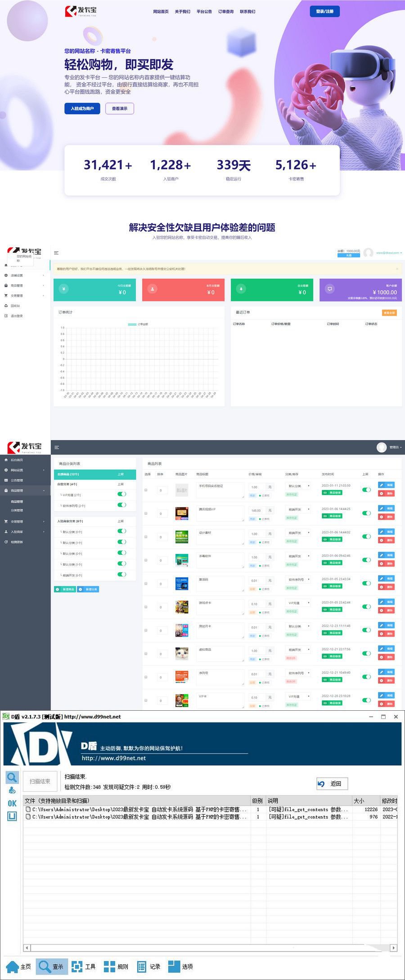
Task: Open category dropdown for 游戏点卡 product
Action: click(x=298, y=603)
